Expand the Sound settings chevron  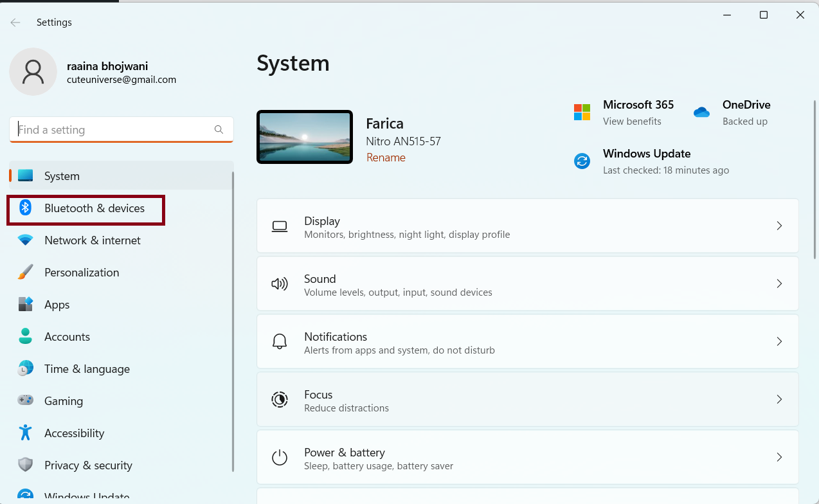point(779,283)
